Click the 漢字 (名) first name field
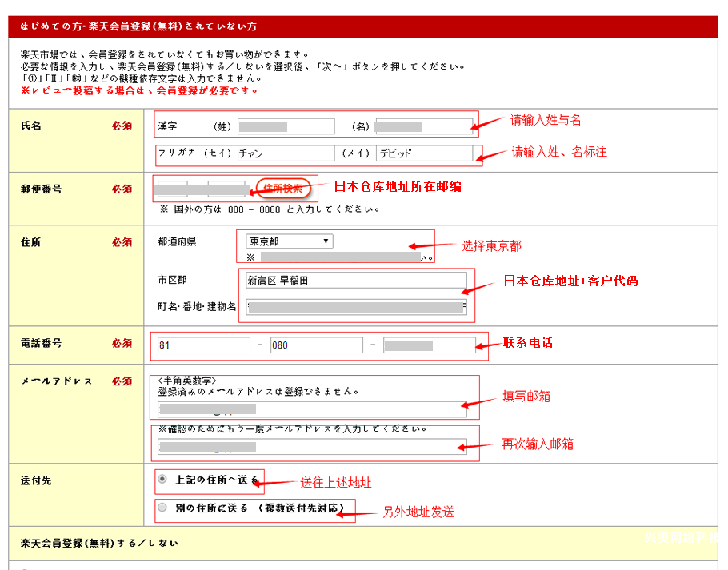 point(423,126)
